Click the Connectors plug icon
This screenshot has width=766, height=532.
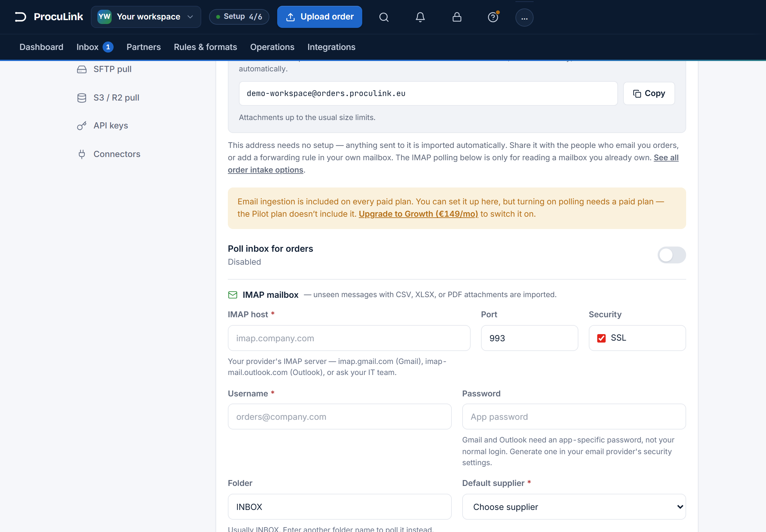click(82, 154)
